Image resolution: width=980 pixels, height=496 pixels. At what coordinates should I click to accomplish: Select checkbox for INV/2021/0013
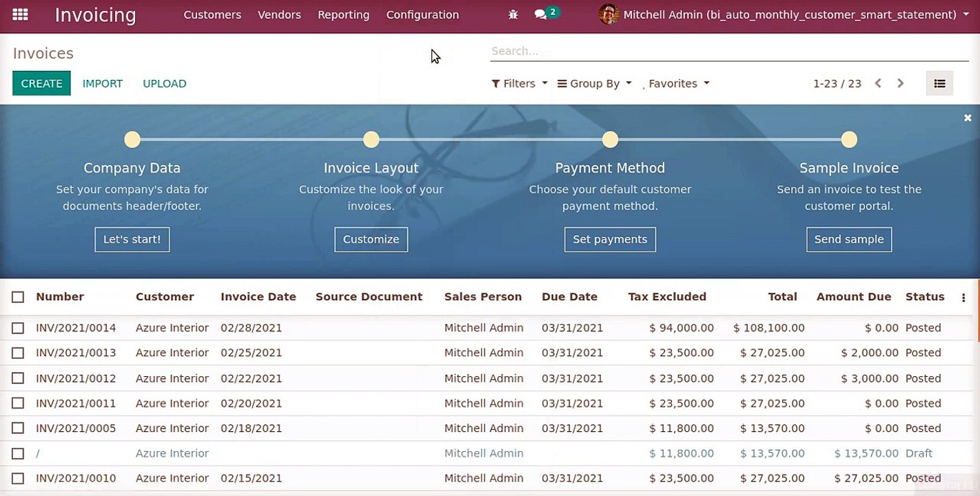(x=18, y=353)
